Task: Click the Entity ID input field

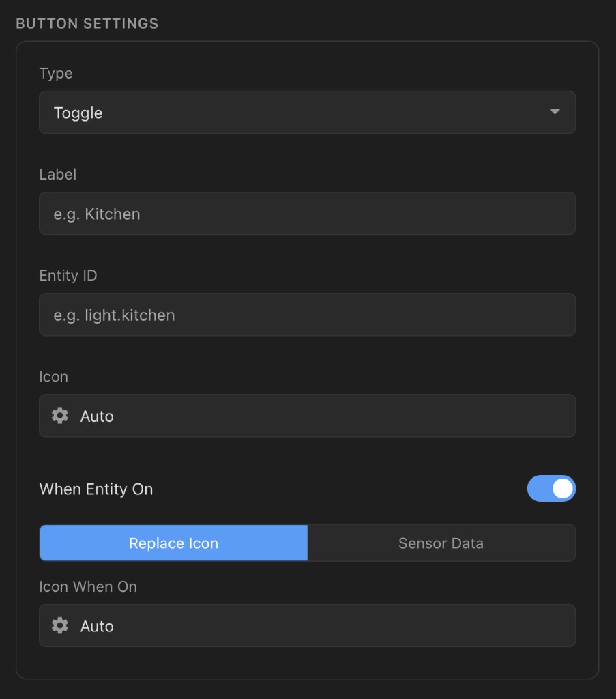Action: 307,315
